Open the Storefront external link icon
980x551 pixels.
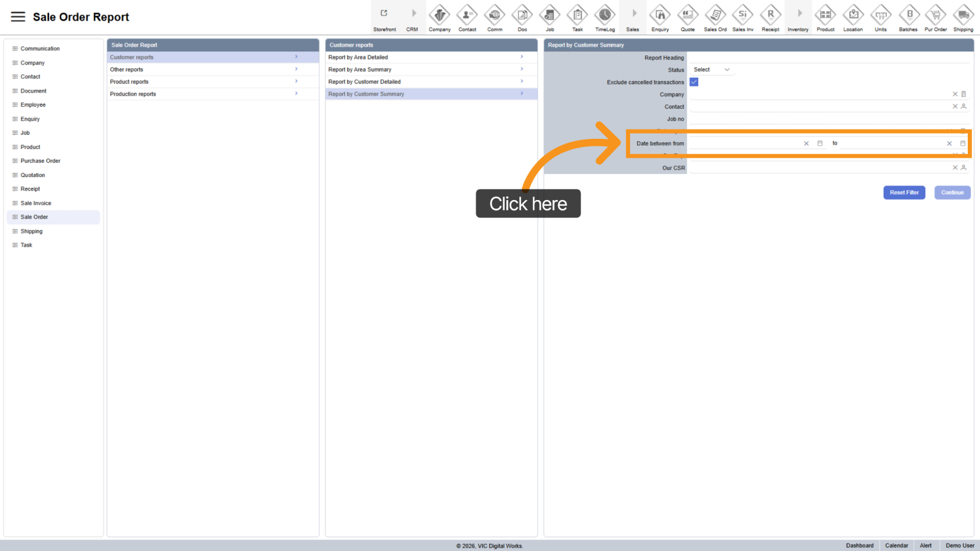pos(384,13)
